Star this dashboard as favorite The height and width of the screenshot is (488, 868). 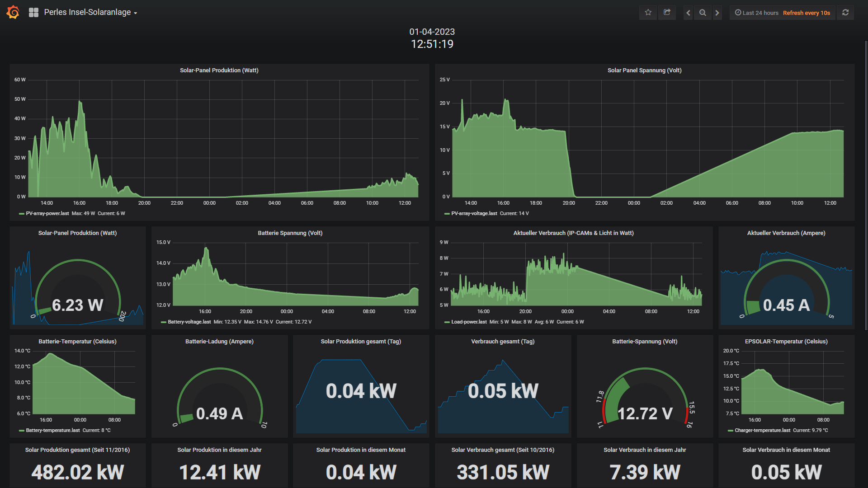648,13
